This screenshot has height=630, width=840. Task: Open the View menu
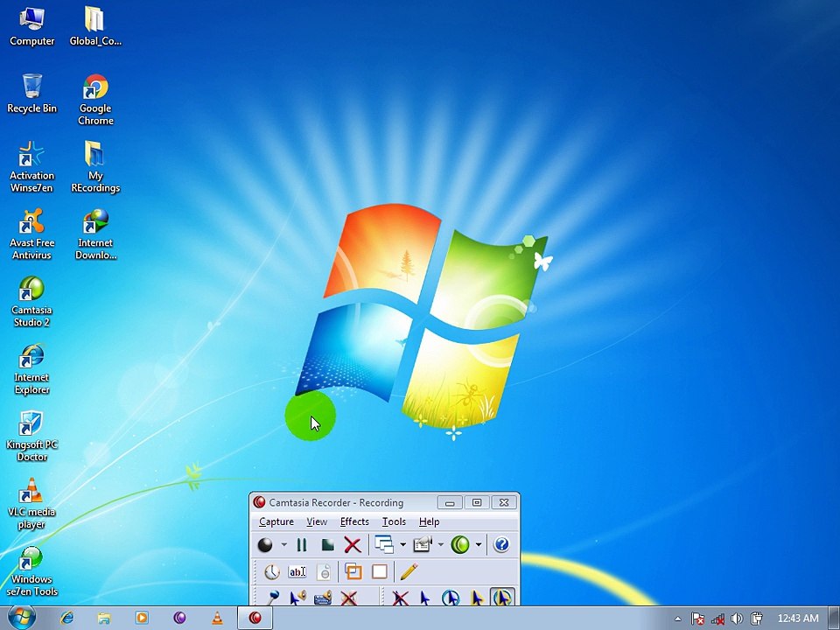point(317,521)
